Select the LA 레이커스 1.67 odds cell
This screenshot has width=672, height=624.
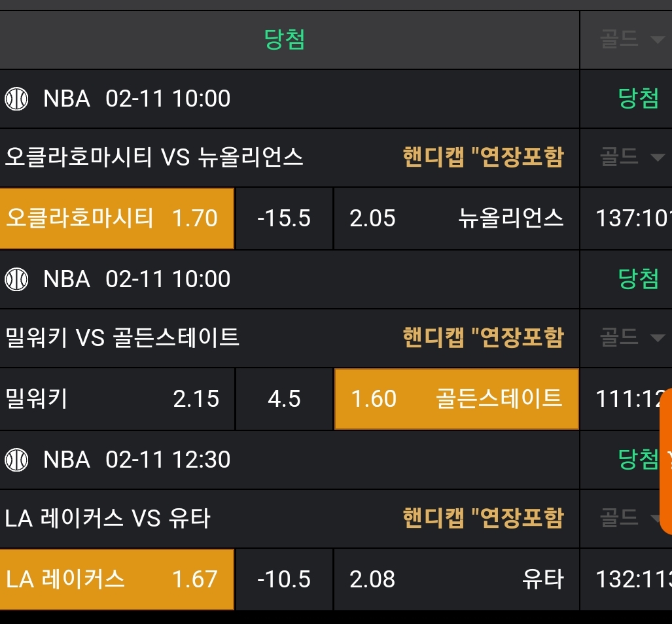point(116,580)
